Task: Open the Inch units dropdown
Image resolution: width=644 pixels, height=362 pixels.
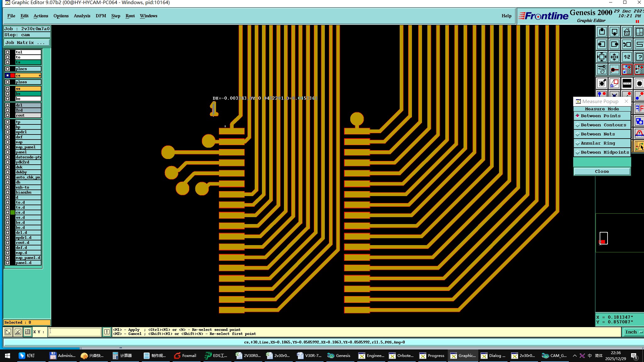Action: 633,332
